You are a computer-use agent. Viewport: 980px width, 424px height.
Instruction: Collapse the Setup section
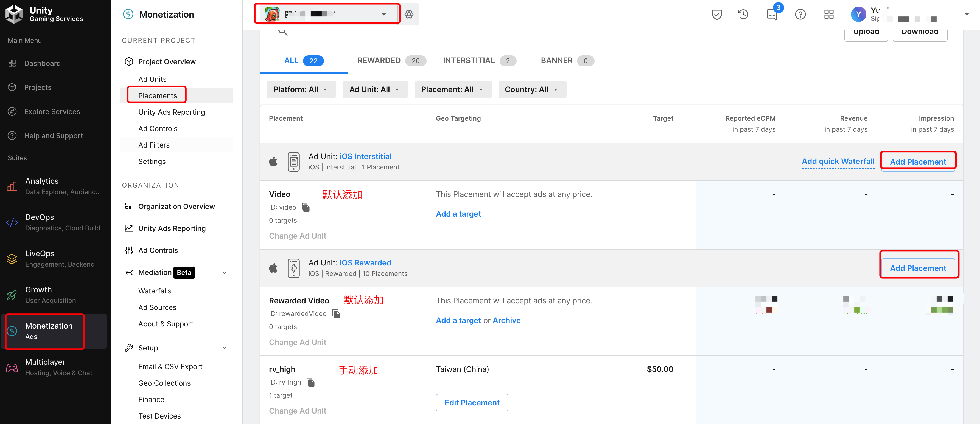click(x=225, y=348)
